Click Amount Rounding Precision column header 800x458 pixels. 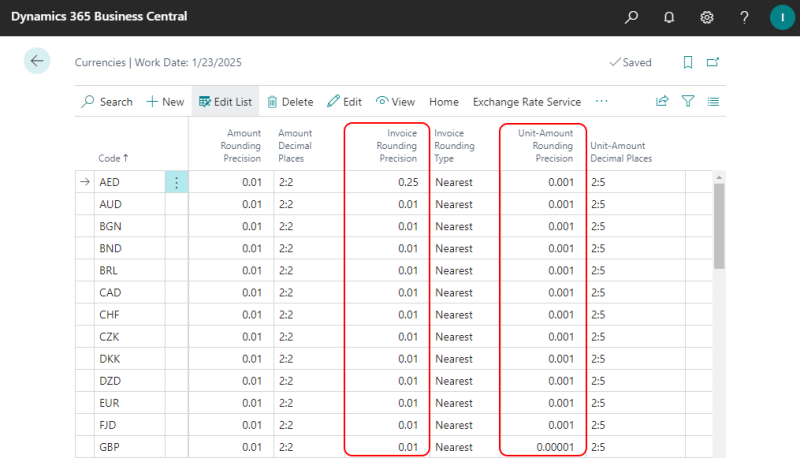click(241, 145)
